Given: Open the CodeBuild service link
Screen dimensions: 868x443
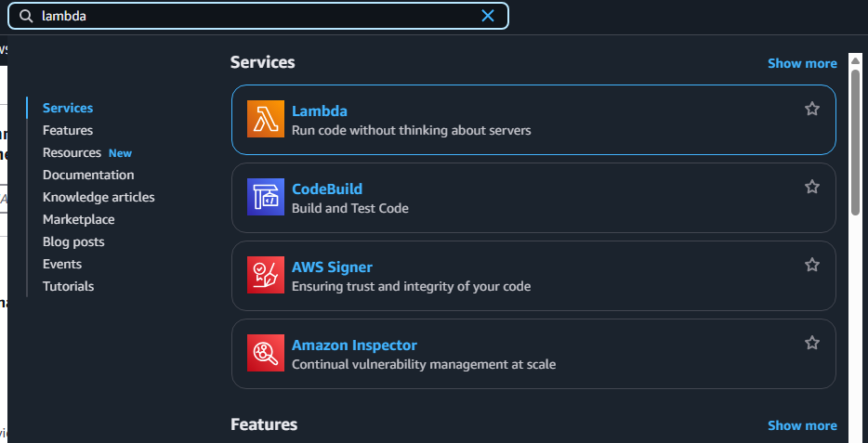Looking at the screenshot, I should point(326,189).
